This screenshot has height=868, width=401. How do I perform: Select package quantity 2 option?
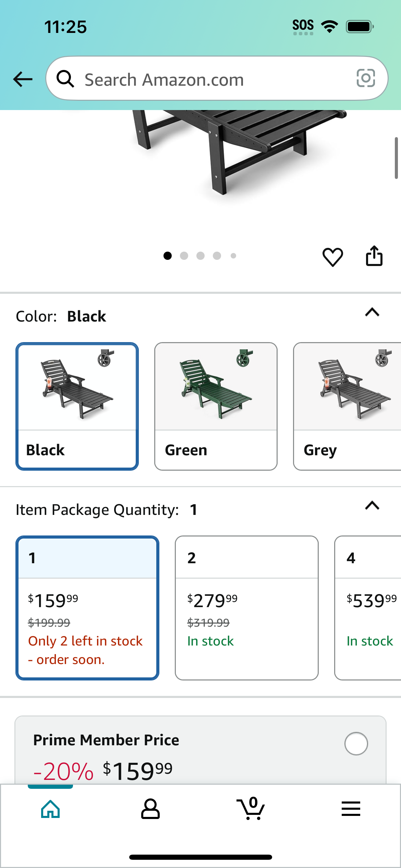(247, 608)
